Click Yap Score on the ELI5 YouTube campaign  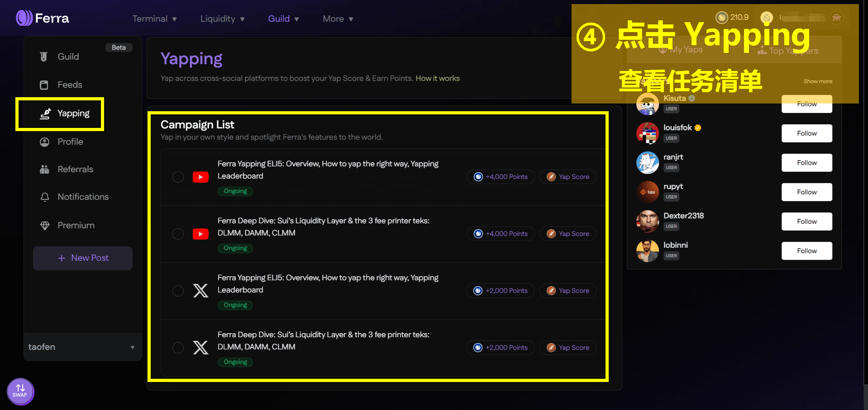tap(568, 177)
